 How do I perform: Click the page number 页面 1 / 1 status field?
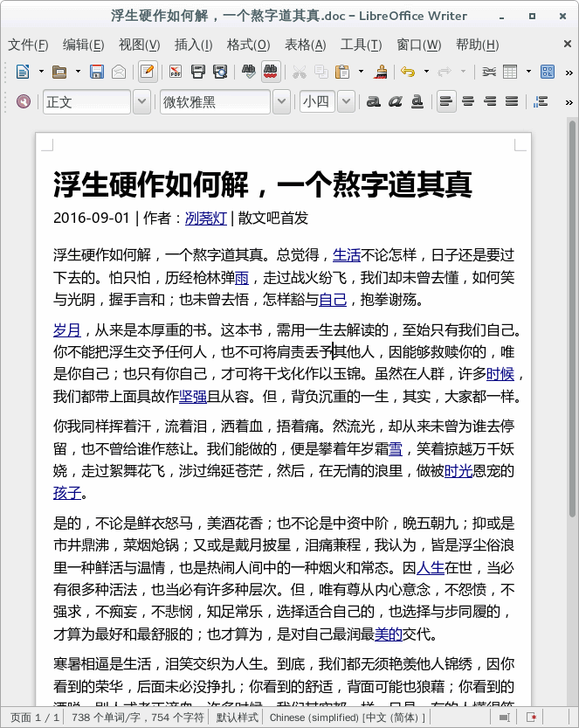tap(35, 718)
